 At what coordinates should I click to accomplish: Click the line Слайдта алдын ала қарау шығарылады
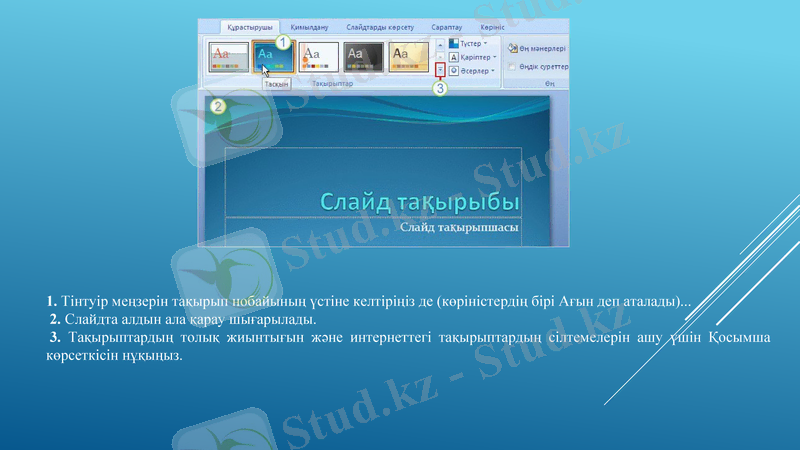click(x=183, y=319)
